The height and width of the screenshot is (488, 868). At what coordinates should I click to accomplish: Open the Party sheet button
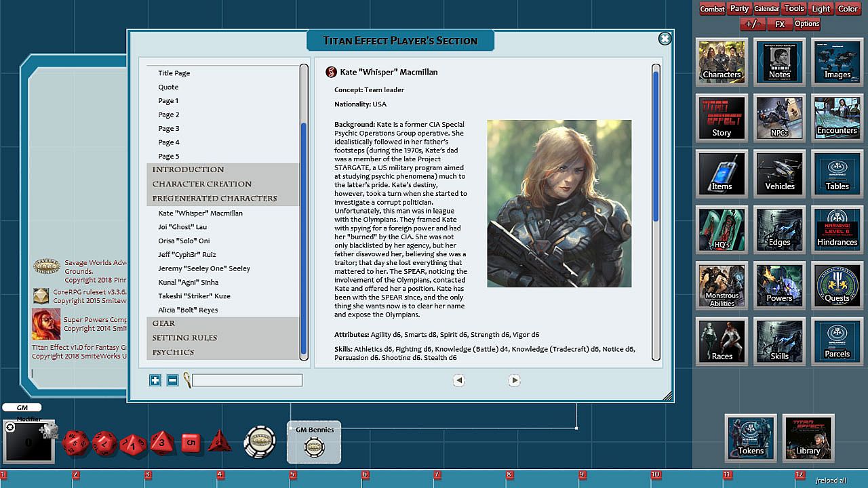click(x=740, y=9)
